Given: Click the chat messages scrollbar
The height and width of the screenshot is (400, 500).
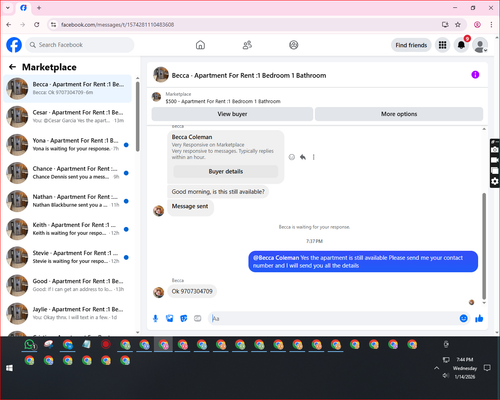Looking at the screenshot, I should click(484, 246).
